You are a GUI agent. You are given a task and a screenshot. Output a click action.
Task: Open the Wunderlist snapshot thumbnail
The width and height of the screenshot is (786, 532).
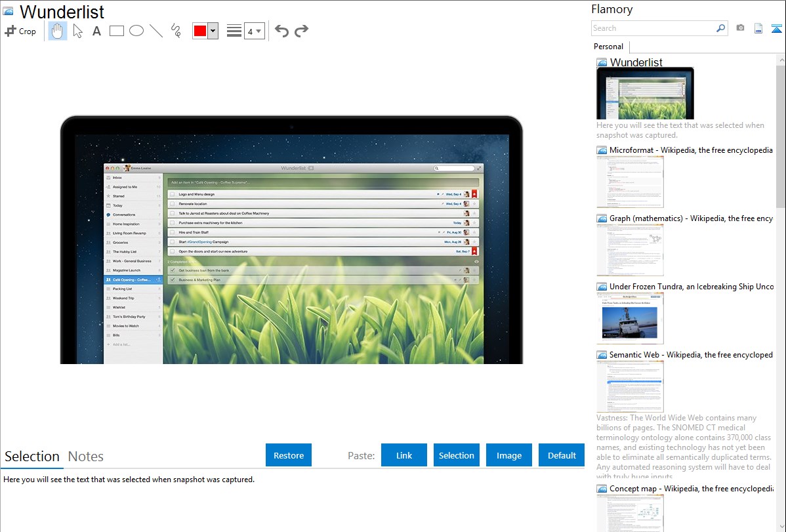click(x=645, y=94)
